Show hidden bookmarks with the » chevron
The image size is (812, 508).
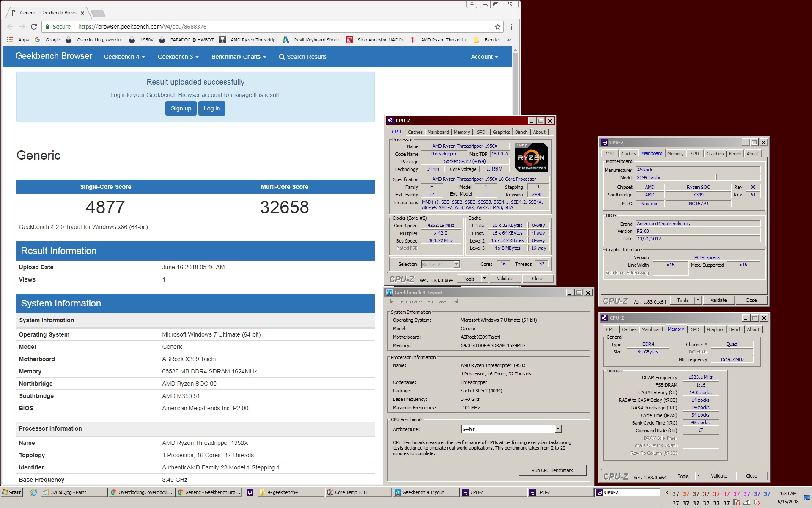tap(509, 40)
